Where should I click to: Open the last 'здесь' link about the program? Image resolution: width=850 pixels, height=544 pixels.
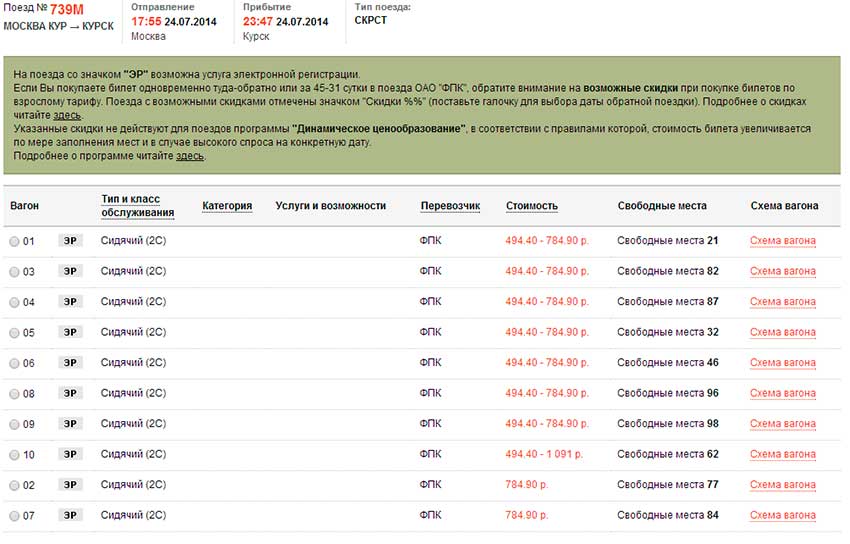190,156
